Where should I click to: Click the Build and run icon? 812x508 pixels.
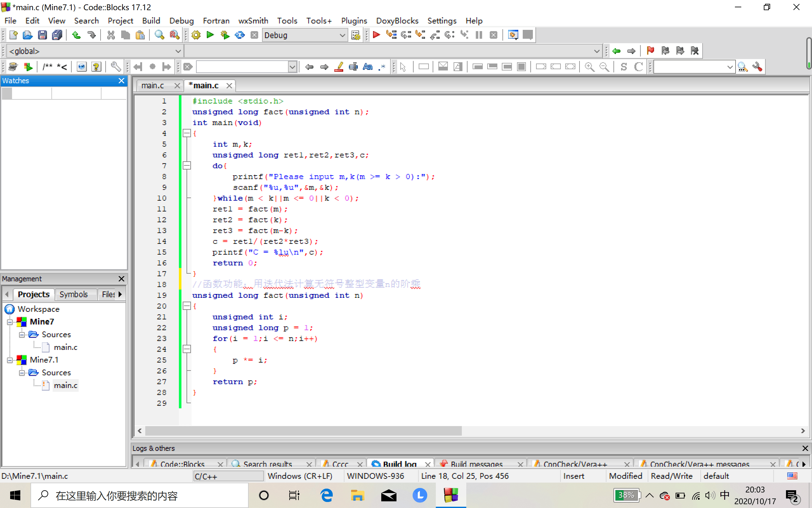point(225,35)
